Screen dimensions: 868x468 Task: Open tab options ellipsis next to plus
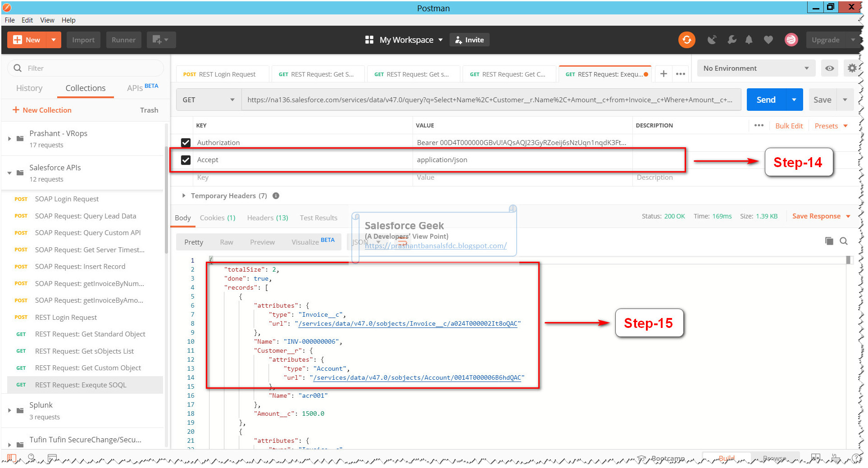[681, 74]
